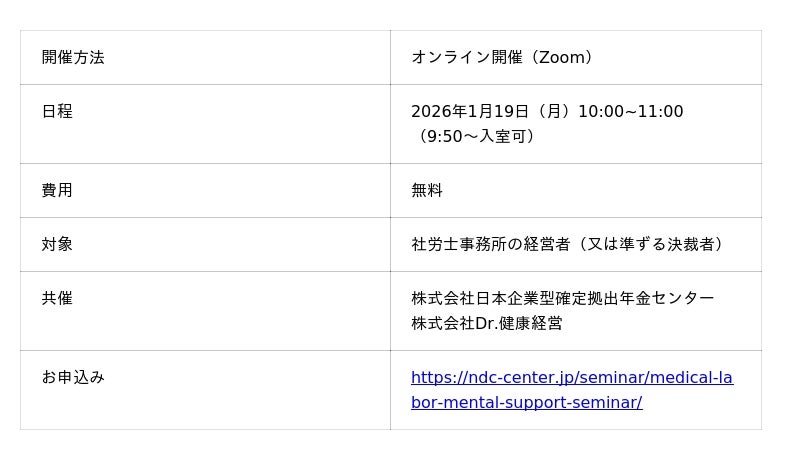Click the date 2026年1月19日

coord(470,112)
